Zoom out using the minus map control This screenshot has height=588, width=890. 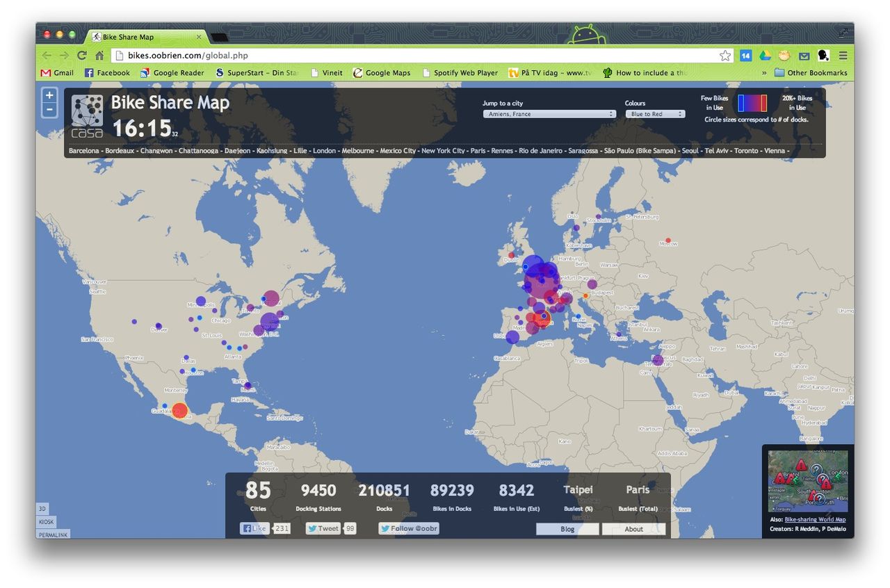tap(49, 109)
